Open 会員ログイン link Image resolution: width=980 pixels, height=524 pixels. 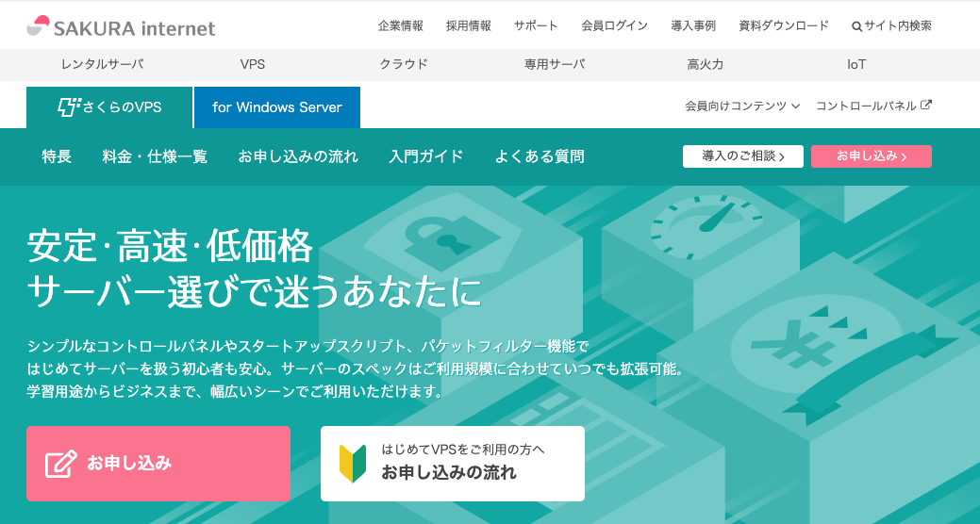615,25
